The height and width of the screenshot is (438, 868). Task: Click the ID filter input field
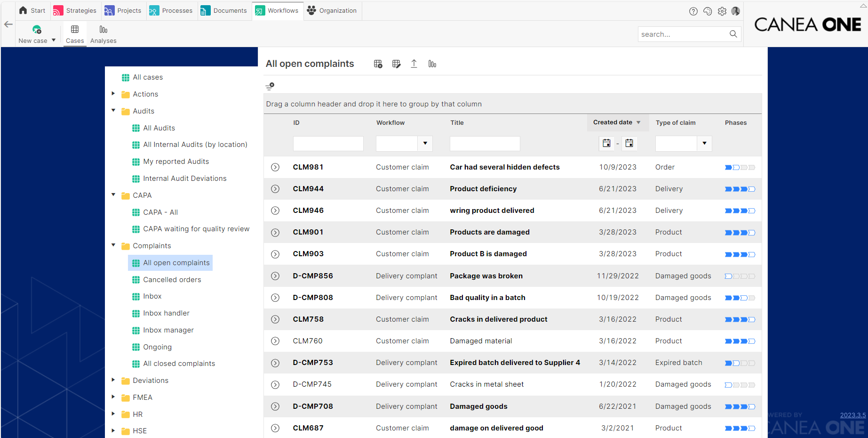coord(328,143)
